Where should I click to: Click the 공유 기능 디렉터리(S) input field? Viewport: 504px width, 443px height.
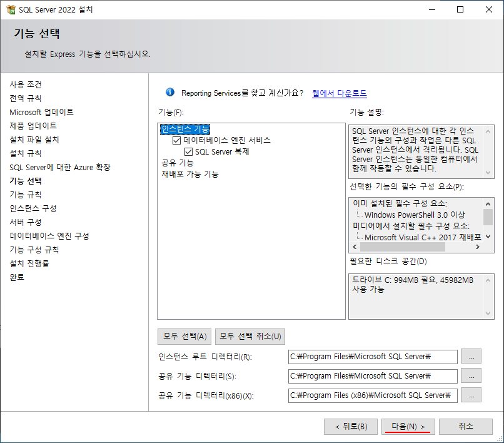pyautogui.click(x=373, y=376)
